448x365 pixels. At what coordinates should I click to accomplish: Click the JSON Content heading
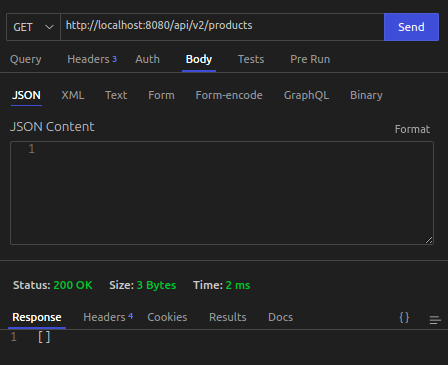(52, 127)
